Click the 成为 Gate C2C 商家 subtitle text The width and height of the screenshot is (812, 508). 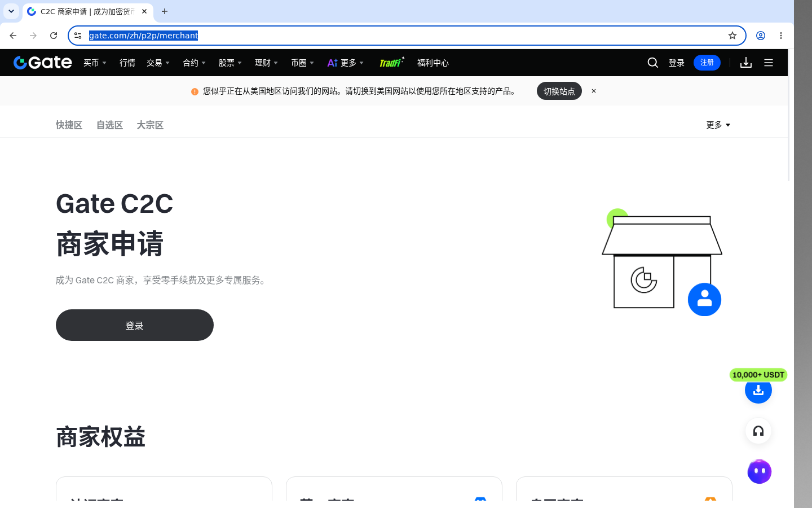coord(162,280)
